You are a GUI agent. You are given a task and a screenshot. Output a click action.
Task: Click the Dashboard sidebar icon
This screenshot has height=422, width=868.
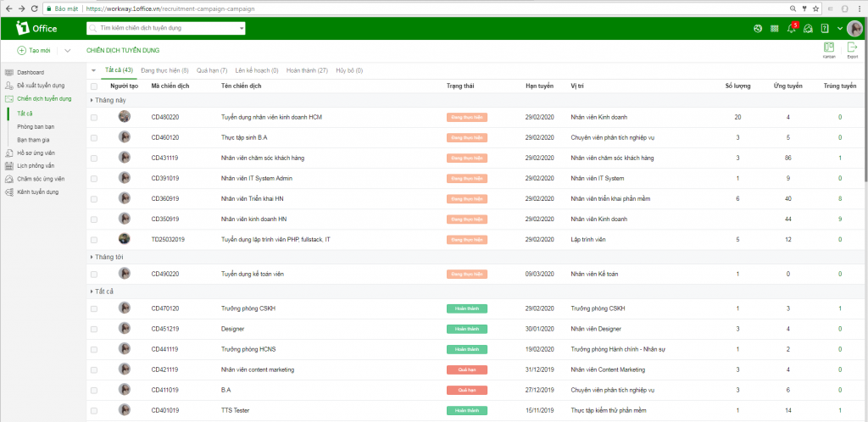coord(9,72)
